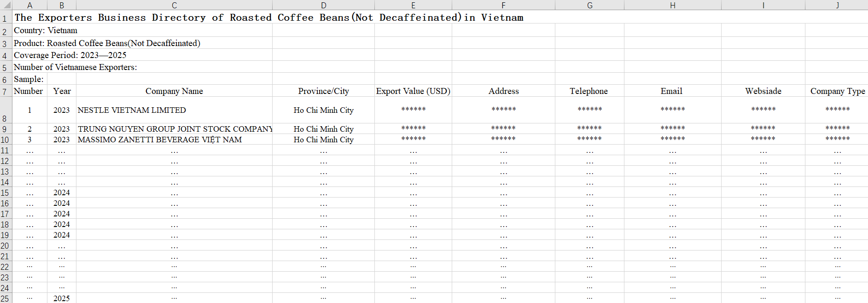
Task: Click the directory title cell in row 1
Action: tap(268, 17)
